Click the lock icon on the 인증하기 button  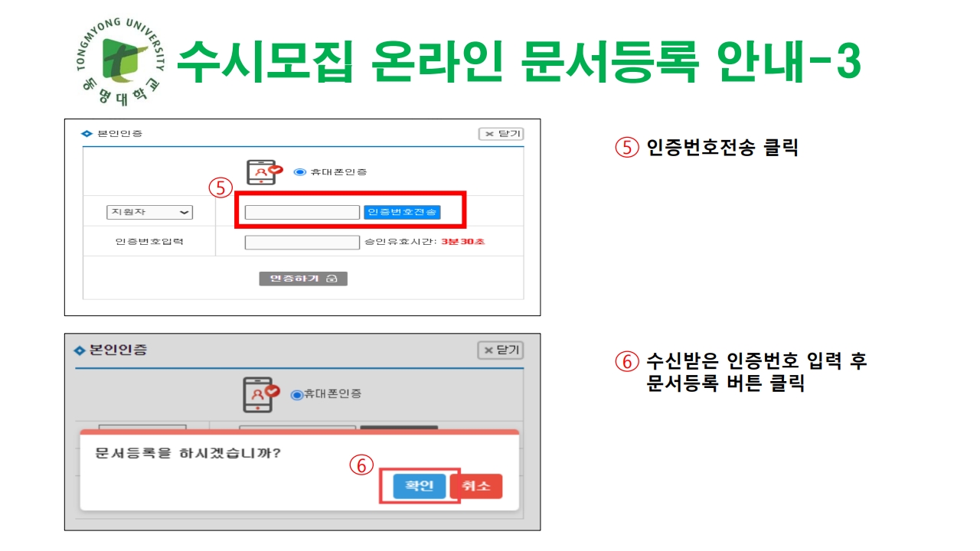332,279
